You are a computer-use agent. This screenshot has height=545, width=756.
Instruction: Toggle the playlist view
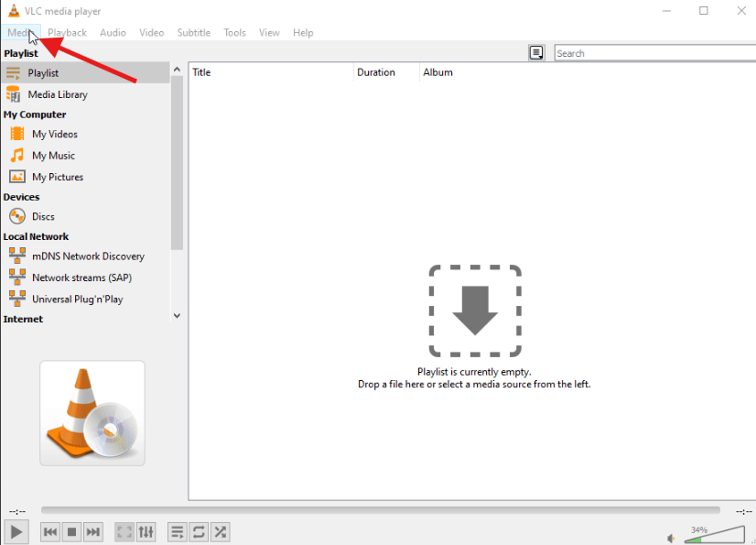[177, 532]
